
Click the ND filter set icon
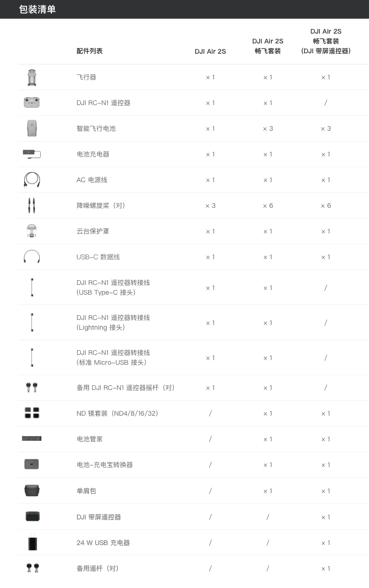pyautogui.click(x=32, y=413)
